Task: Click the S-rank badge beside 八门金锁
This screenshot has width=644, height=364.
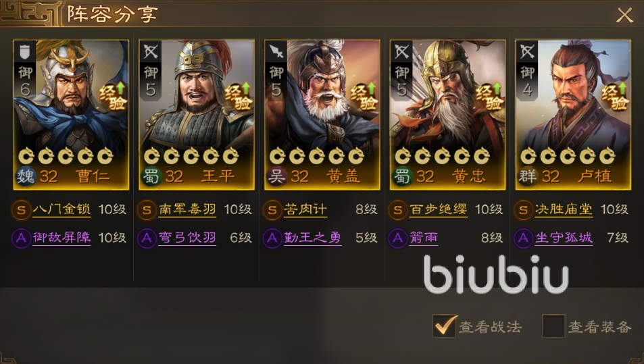Action: click(21, 210)
